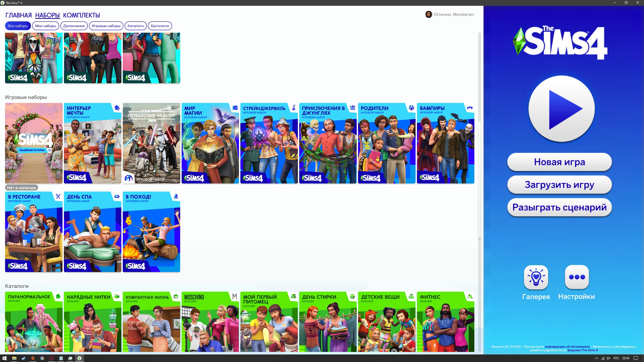
Task: Open Детские вещи catalog pack
Action: pos(387,322)
